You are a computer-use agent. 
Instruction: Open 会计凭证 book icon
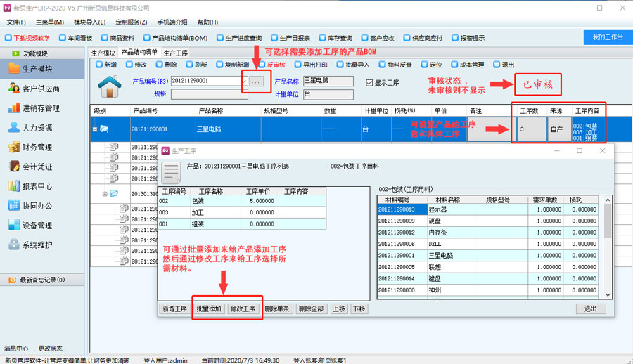point(14,167)
